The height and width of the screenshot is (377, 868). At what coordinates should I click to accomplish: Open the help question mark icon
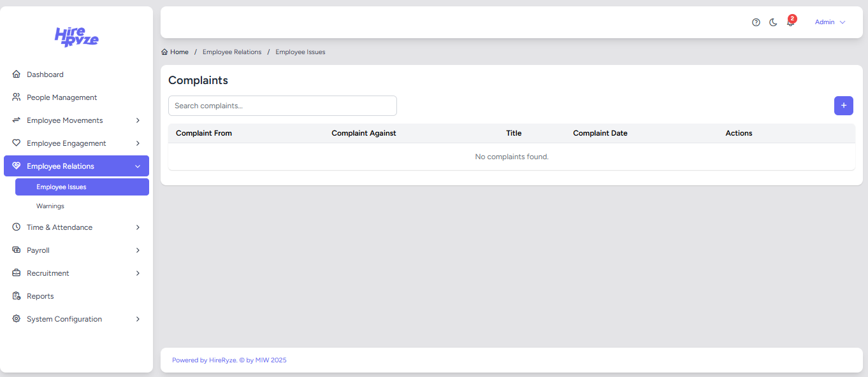tap(756, 22)
